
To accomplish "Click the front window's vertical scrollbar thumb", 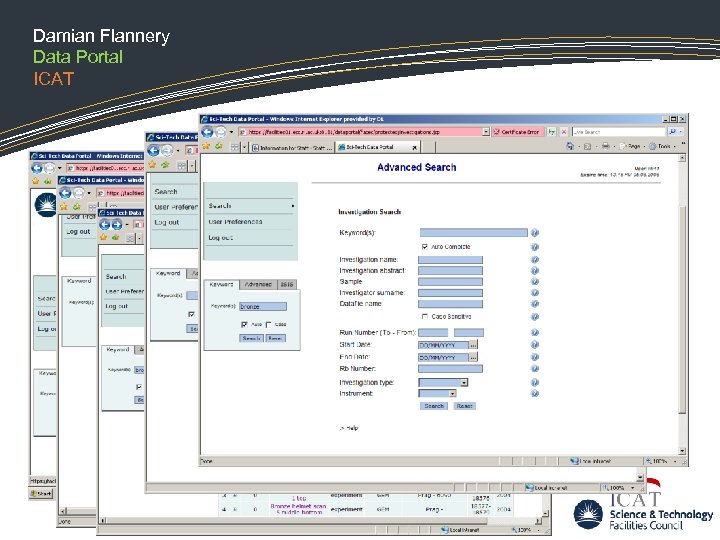I will point(682,310).
